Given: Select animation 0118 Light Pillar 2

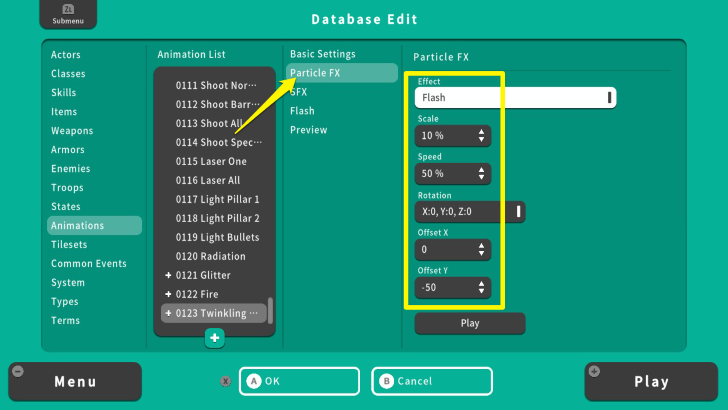Looking at the screenshot, I should (214, 219).
